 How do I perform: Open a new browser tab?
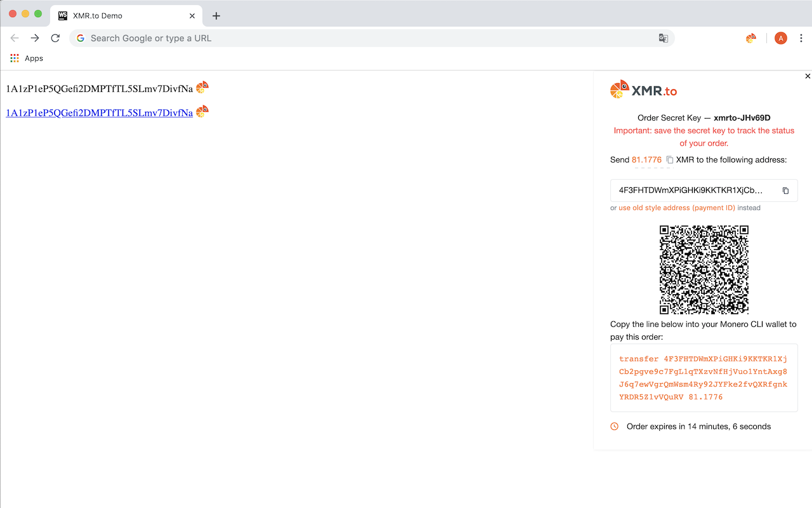coord(216,16)
